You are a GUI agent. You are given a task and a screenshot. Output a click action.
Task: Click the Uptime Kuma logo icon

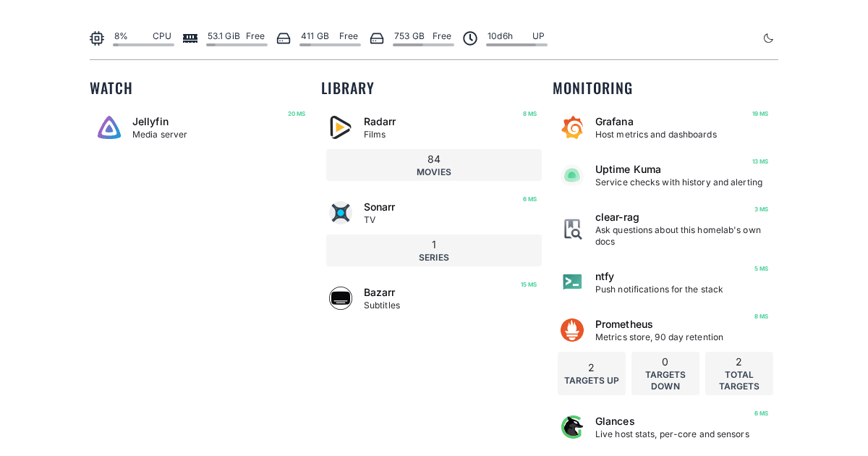click(572, 175)
